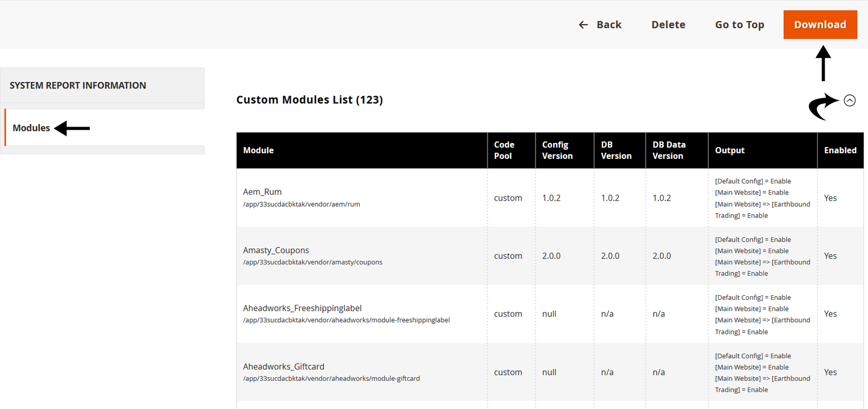Click the Output text in Aem_Rum row
The height and width of the screenshot is (409, 868).
(x=762, y=198)
